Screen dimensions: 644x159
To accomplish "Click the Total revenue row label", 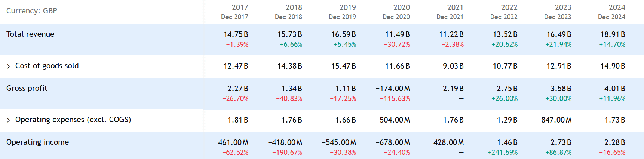I will pos(30,34).
